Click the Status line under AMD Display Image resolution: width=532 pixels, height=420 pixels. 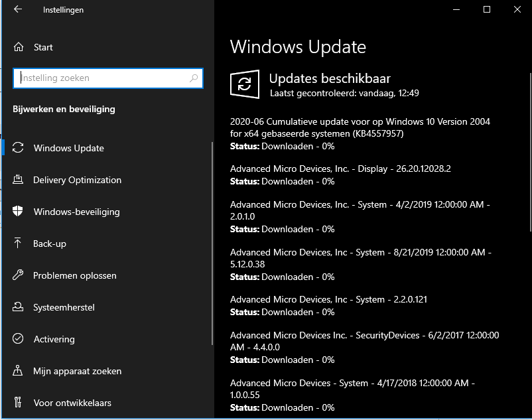283,182
